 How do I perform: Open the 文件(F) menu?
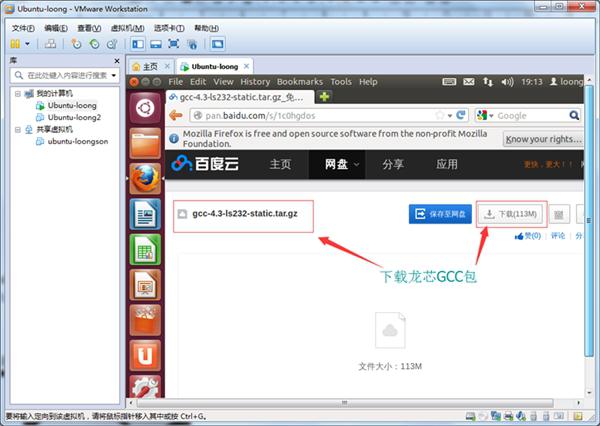pyautogui.click(x=23, y=28)
